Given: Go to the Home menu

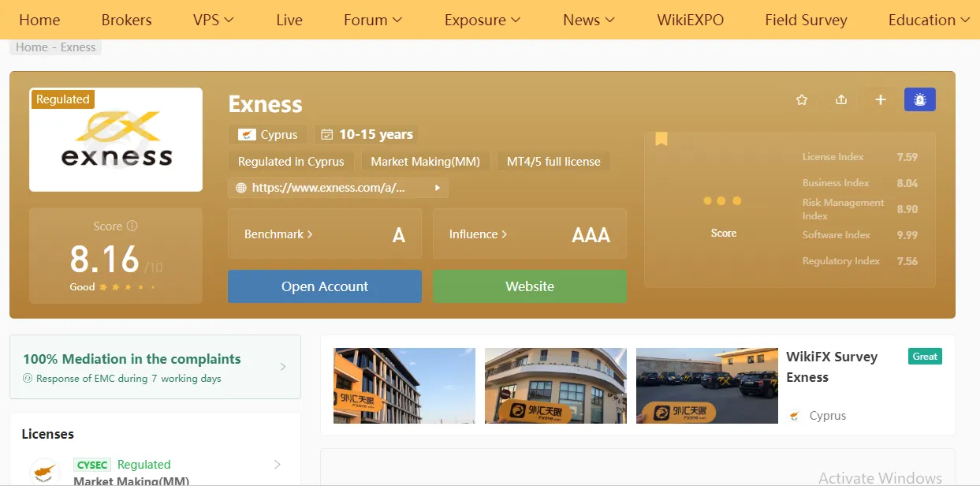Looking at the screenshot, I should (39, 20).
